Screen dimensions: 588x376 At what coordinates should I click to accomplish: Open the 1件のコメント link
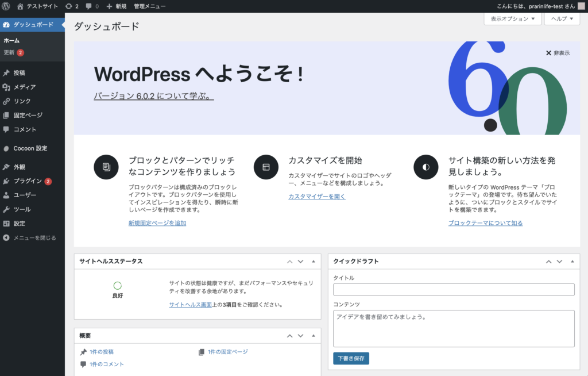(106, 365)
